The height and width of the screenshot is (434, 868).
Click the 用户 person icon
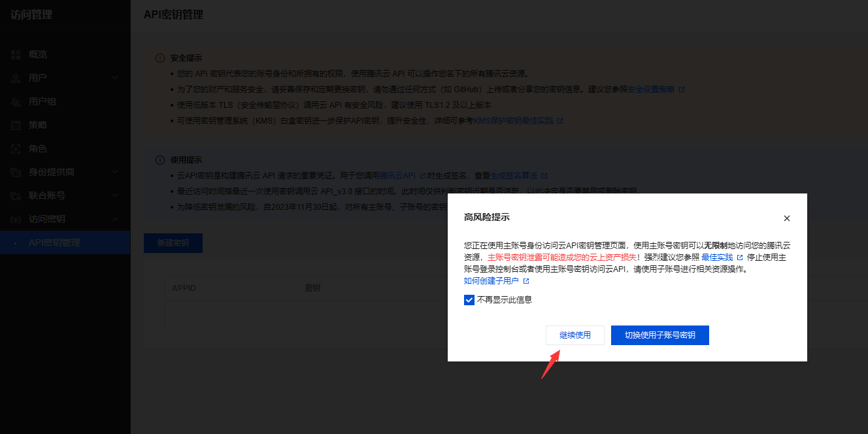coord(16,78)
